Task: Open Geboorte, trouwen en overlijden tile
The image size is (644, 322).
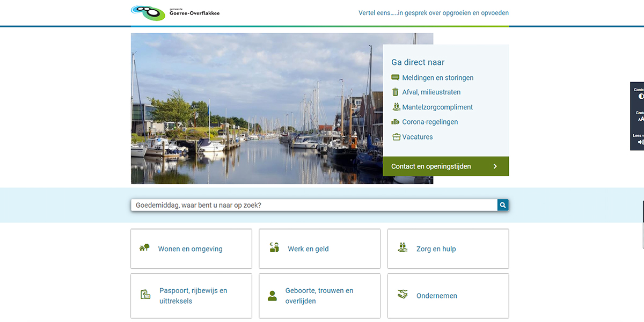Action: tap(319, 296)
